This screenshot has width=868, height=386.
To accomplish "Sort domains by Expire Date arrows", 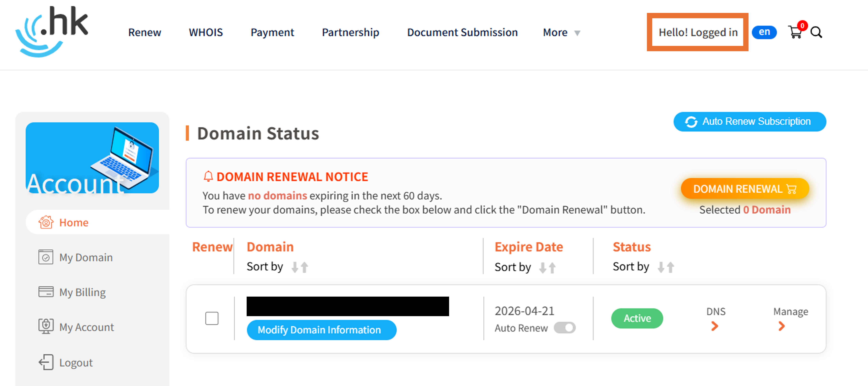I will 547,268.
